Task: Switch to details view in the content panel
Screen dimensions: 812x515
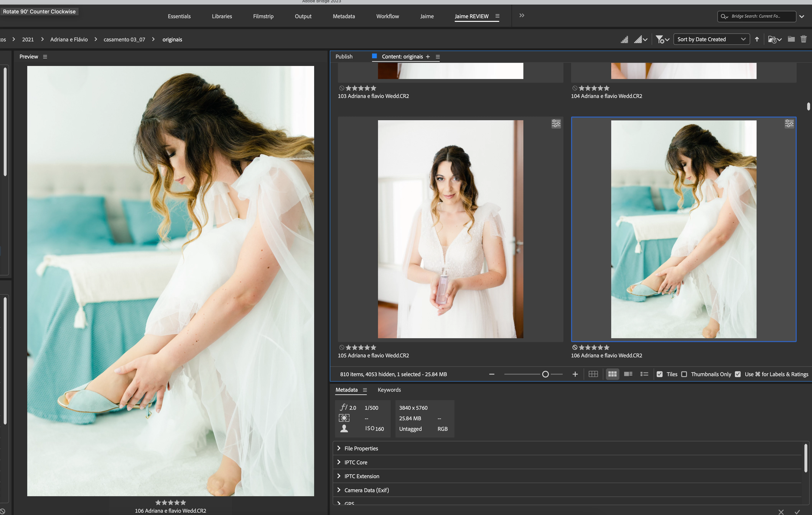Action: coord(628,374)
